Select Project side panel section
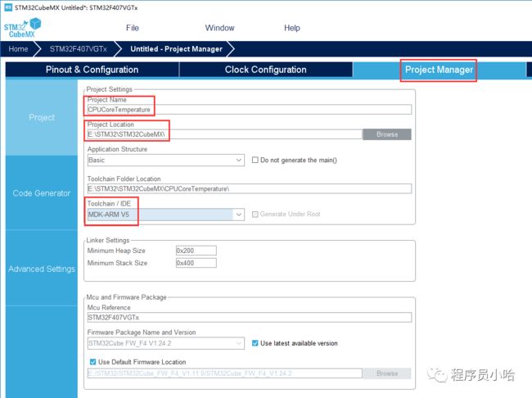532x398 pixels. [42, 117]
